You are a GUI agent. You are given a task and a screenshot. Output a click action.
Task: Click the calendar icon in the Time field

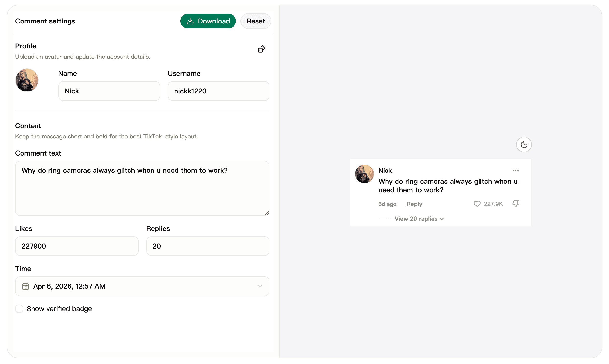click(x=25, y=286)
